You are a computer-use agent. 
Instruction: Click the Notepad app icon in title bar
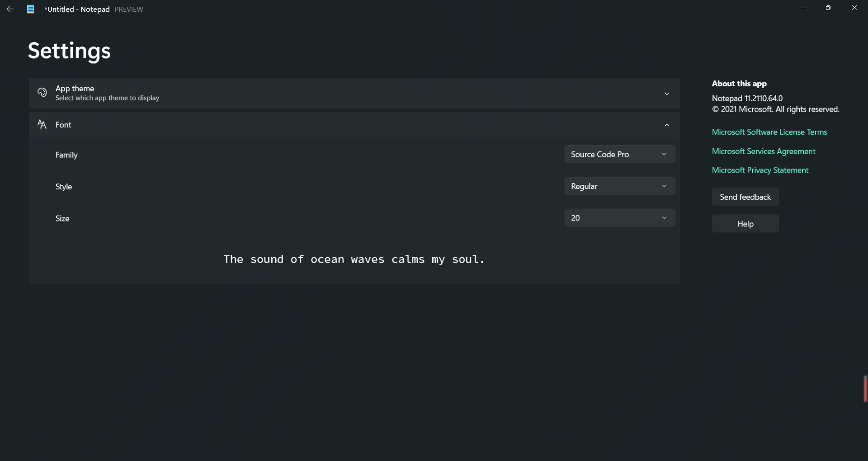30,9
